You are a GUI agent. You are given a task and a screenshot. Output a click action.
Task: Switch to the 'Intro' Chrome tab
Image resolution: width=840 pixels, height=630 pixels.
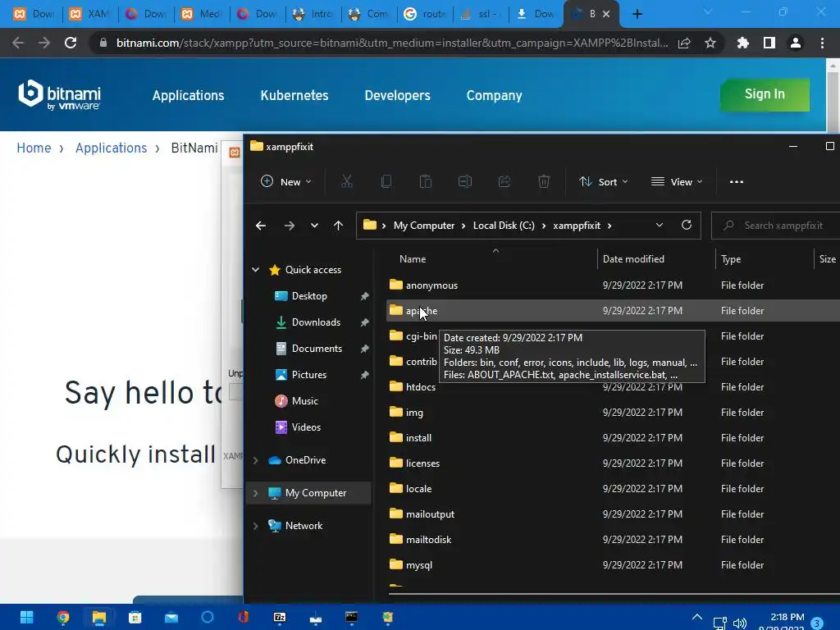(314, 14)
